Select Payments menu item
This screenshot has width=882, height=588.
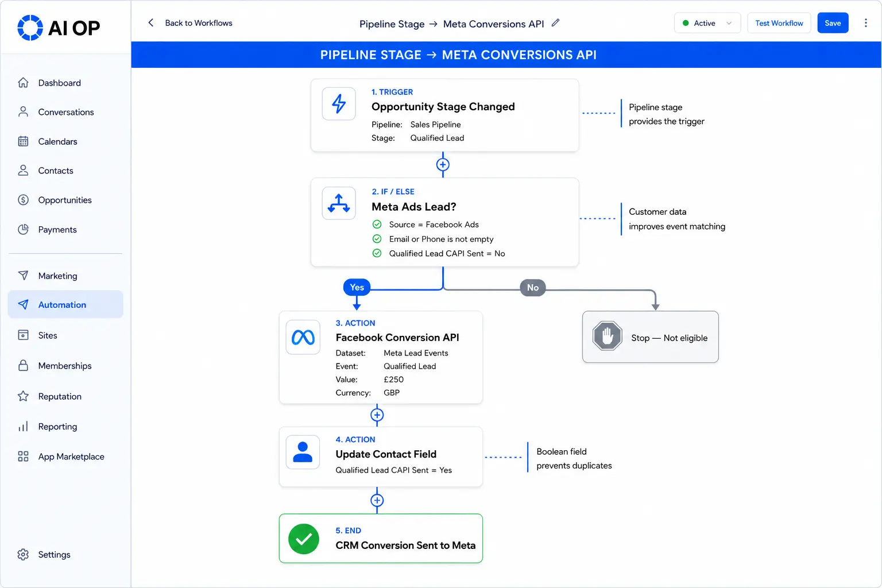click(x=65, y=229)
